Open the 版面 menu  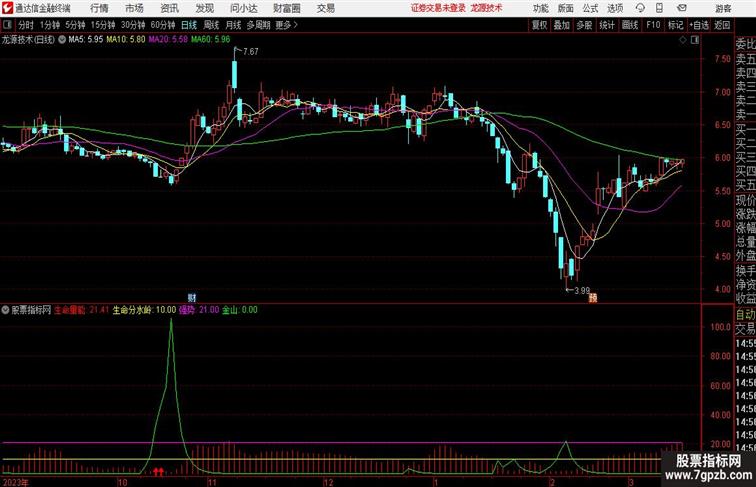click(x=566, y=8)
